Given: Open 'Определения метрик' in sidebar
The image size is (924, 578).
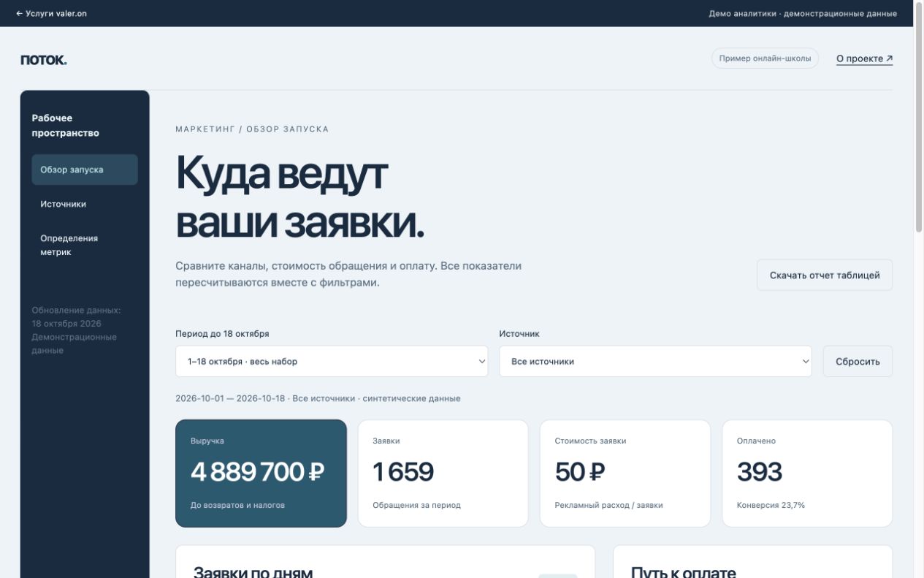Looking at the screenshot, I should [85, 246].
